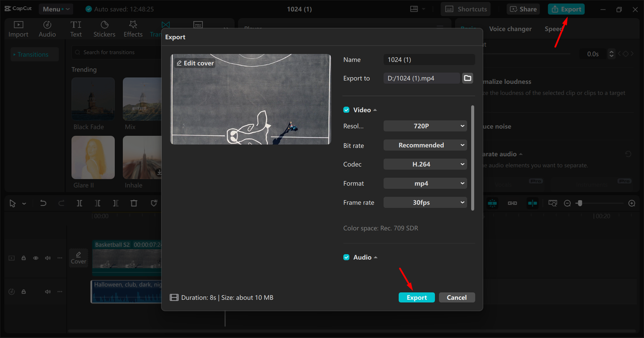Click the Shortcuts button

click(x=466, y=9)
